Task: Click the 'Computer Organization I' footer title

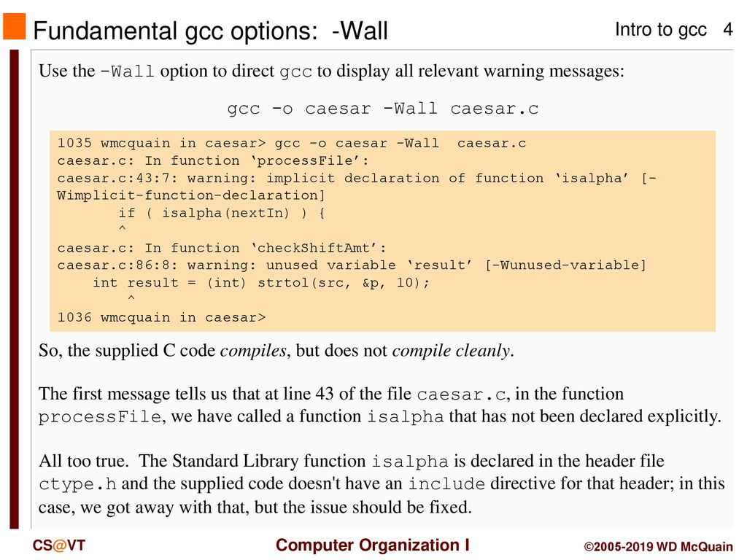Action: [373, 545]
